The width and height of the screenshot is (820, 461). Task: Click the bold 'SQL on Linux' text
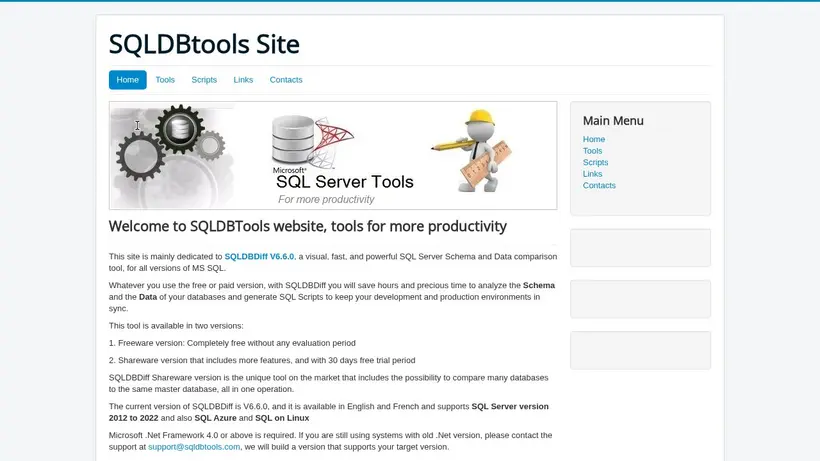pyautogui.click(x=282, y=418)
